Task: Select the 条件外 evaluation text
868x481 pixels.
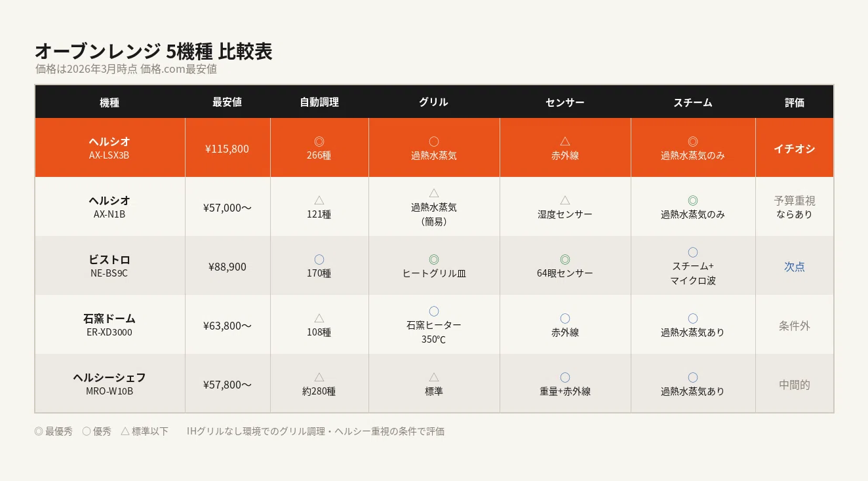Action: click(x=795, y=326)
